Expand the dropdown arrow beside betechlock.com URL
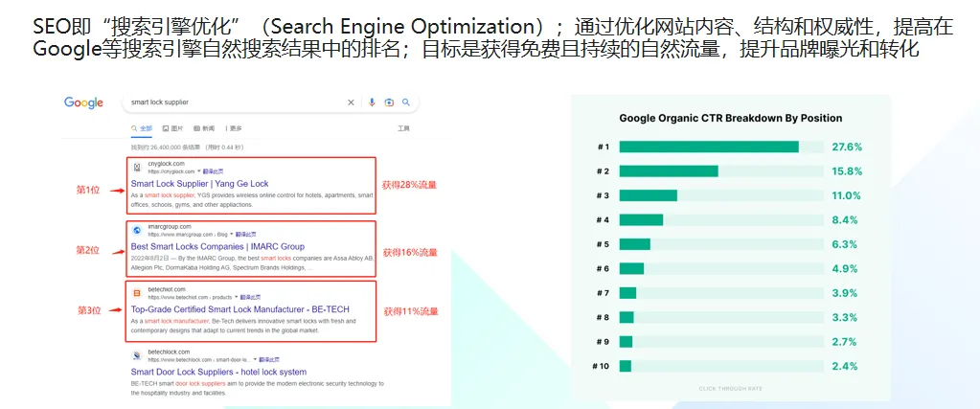This screenshot has width=980, height=409. click(255, 360)
